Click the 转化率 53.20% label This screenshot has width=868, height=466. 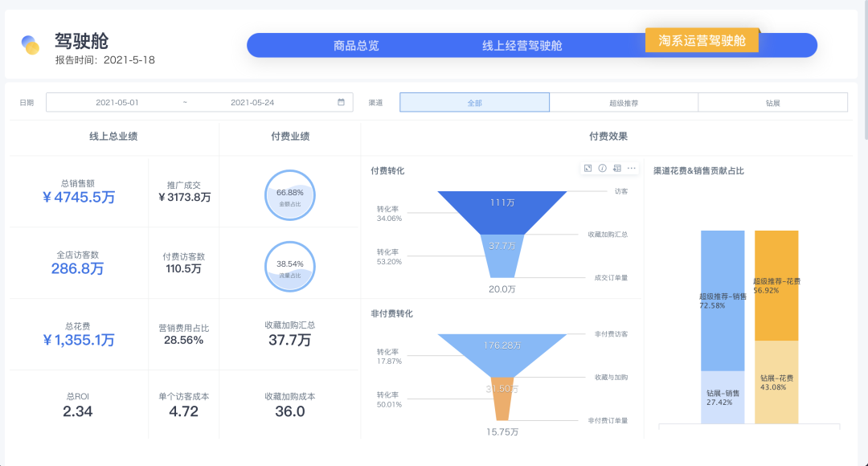click(389, 257)
